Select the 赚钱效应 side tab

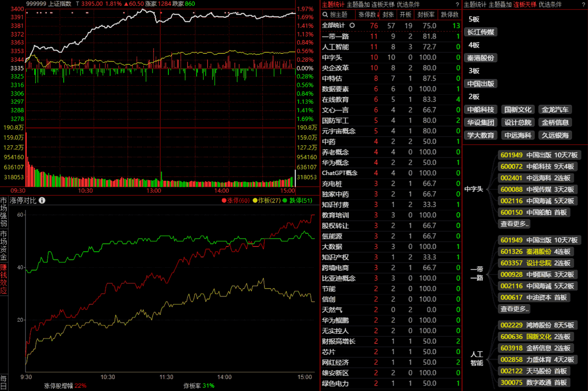click(x=4, y=279)
